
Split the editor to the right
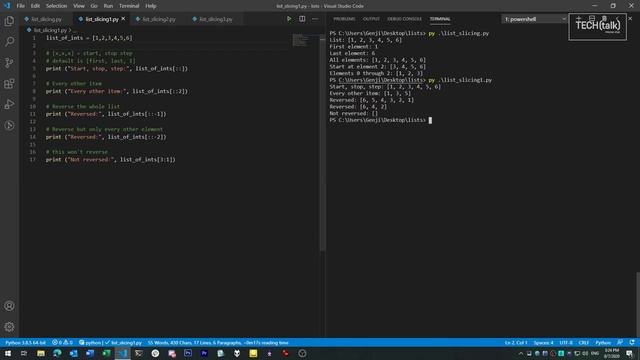click(302, 19)
